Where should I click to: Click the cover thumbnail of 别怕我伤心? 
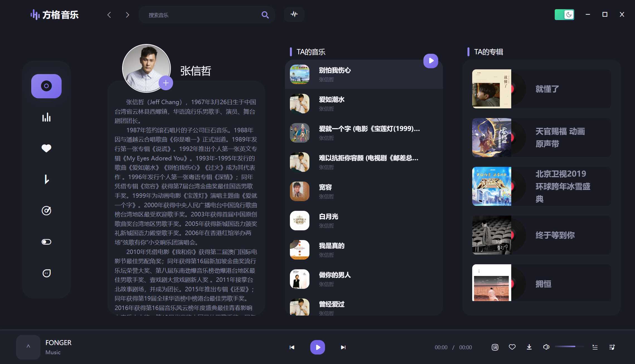point(300,74)
